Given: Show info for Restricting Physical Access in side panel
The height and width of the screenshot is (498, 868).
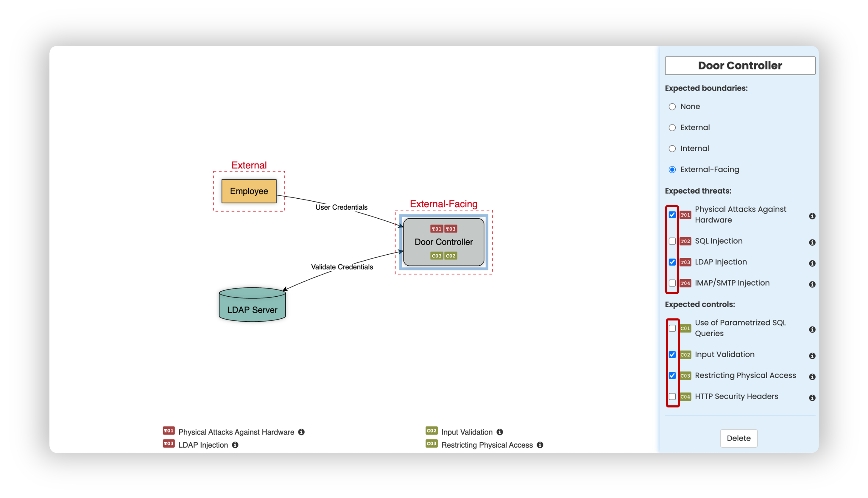Looking at the screenshot, I should pos(812,377).
